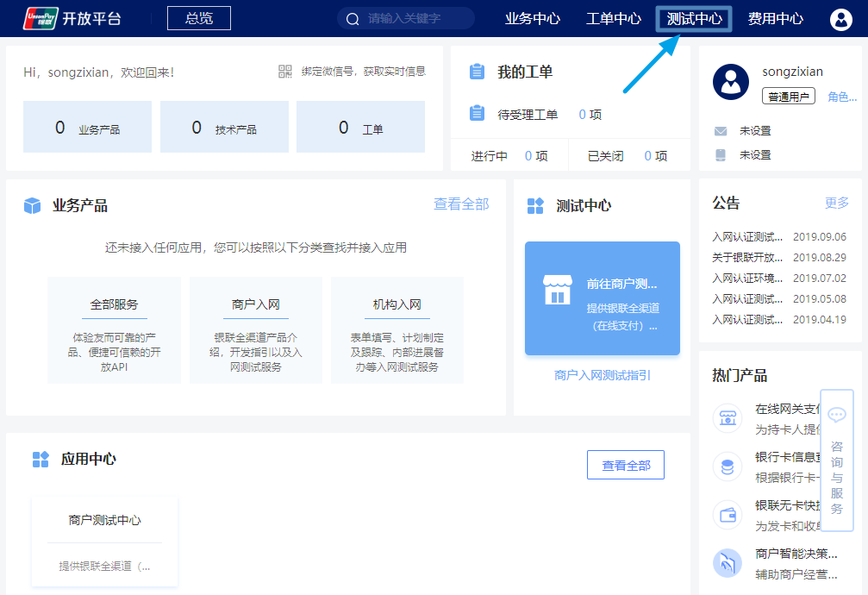
Task: Open announcement dated 2019.04.19
Action: pyautogui.click(x=779, y=320)
